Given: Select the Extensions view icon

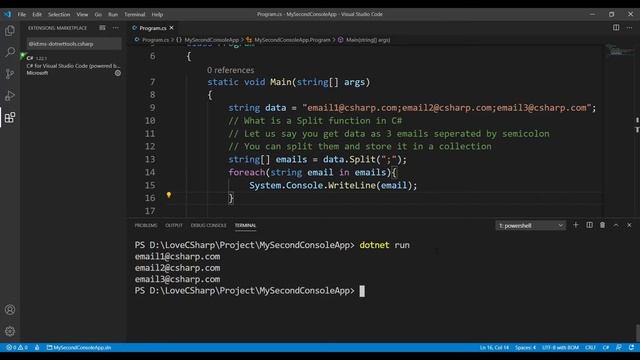Looking at the screenshot, I should click(10, 118).
